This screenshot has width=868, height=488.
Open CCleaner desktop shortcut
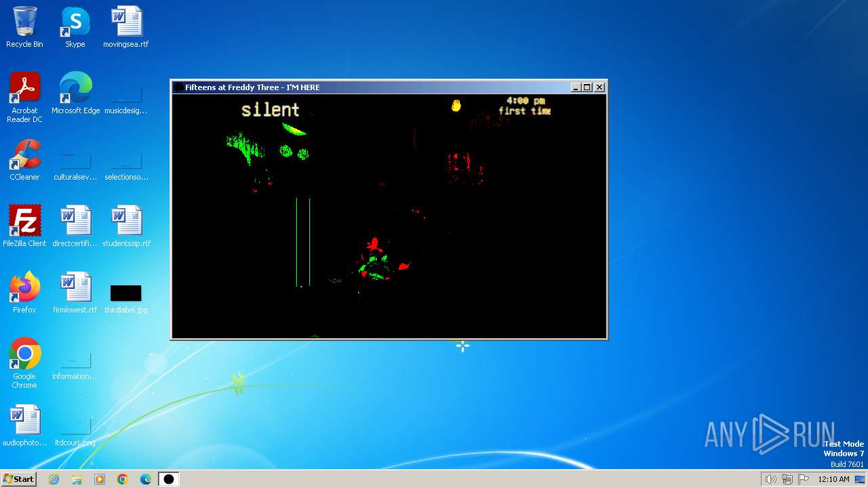(x=24, y=160)
